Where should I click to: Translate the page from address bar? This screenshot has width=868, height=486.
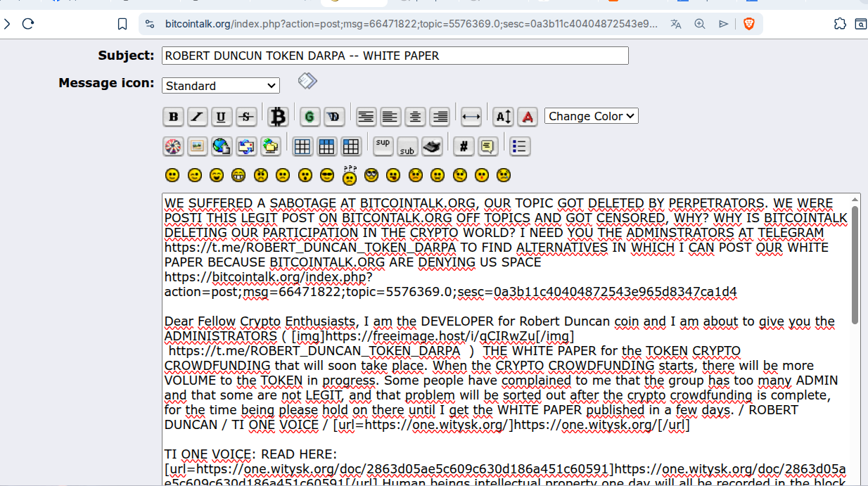click(676, 24)
